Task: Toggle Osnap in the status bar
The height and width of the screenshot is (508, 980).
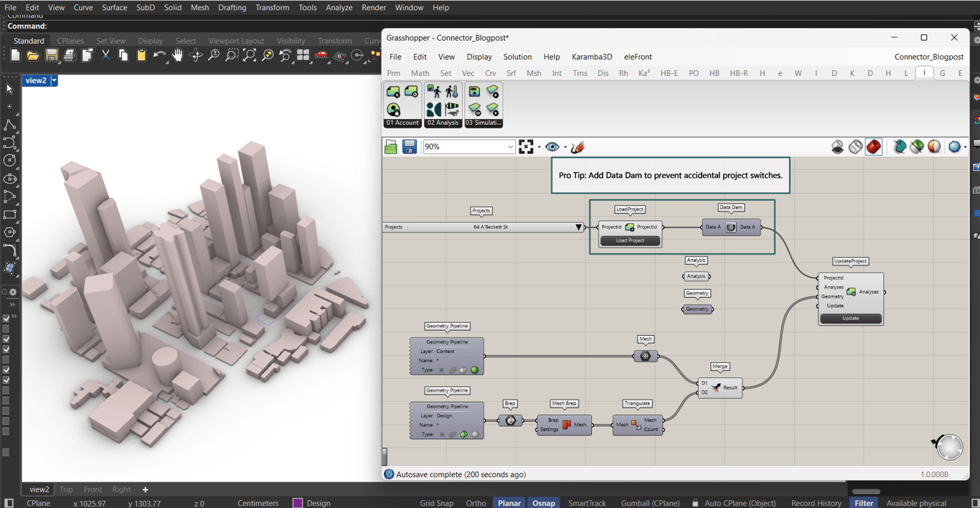Action: pos(543,503)
